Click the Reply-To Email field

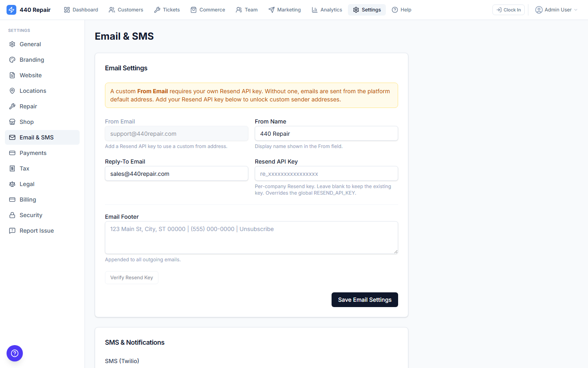pos(176,173)
